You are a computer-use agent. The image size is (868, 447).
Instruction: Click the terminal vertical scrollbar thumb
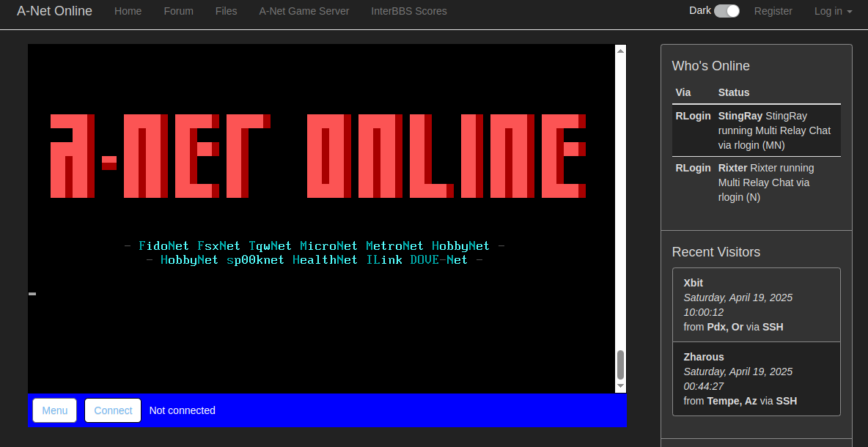click(x=620, y=365)
